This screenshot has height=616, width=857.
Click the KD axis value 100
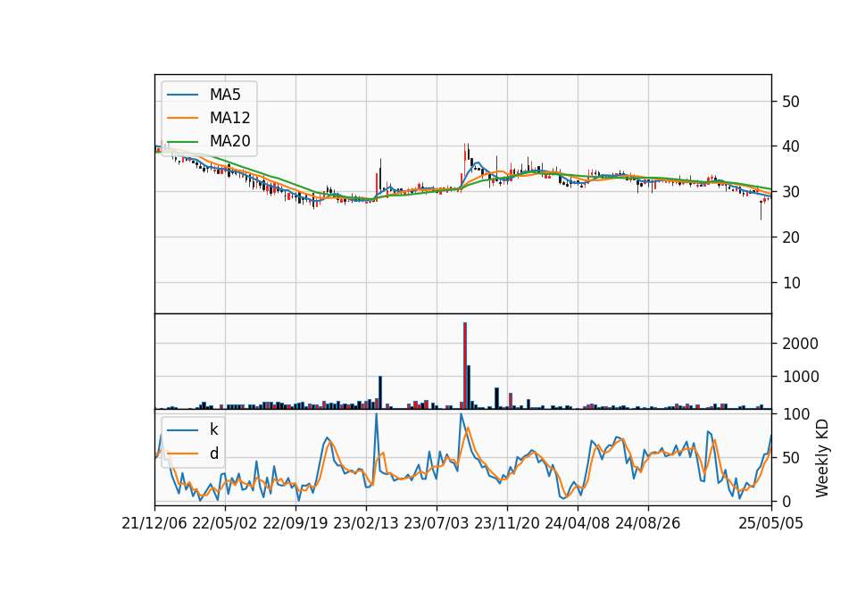(x=795, y=414)
